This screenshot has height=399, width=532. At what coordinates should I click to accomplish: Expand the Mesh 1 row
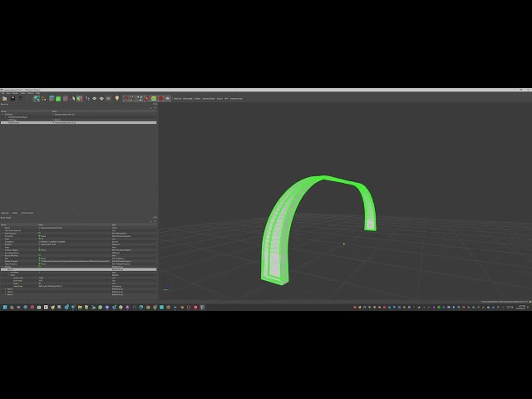pyautogui.click(x=6, y=288)
